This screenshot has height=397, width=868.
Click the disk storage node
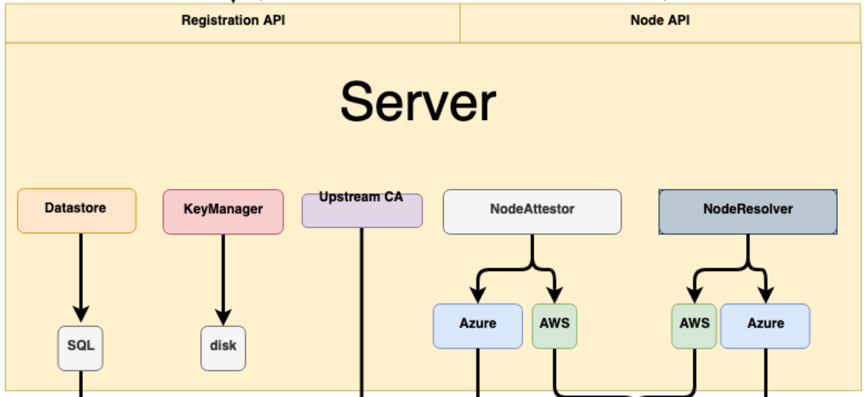pos(223,348)
